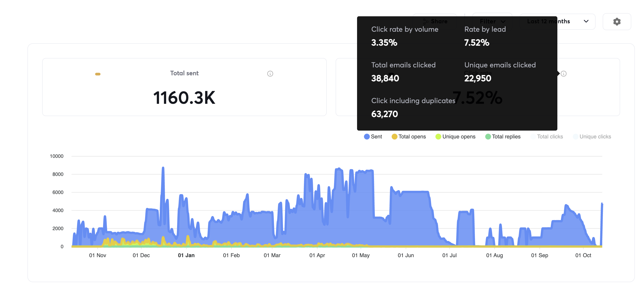Enable the Unique clicks legend series
Viewport: 644px width, 300px height.
click(x=595, y=137)
